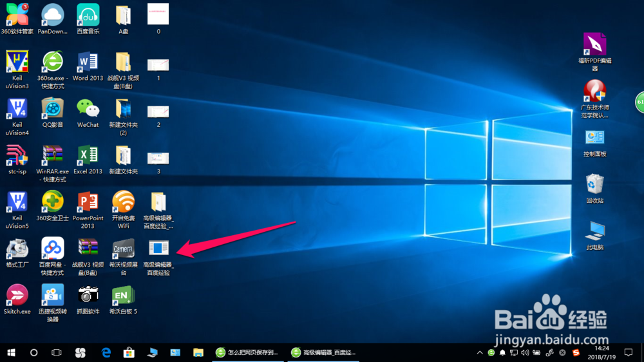644x362 pixels.
Task: Click the green 61 floating ball
Action: pos(639,102)
